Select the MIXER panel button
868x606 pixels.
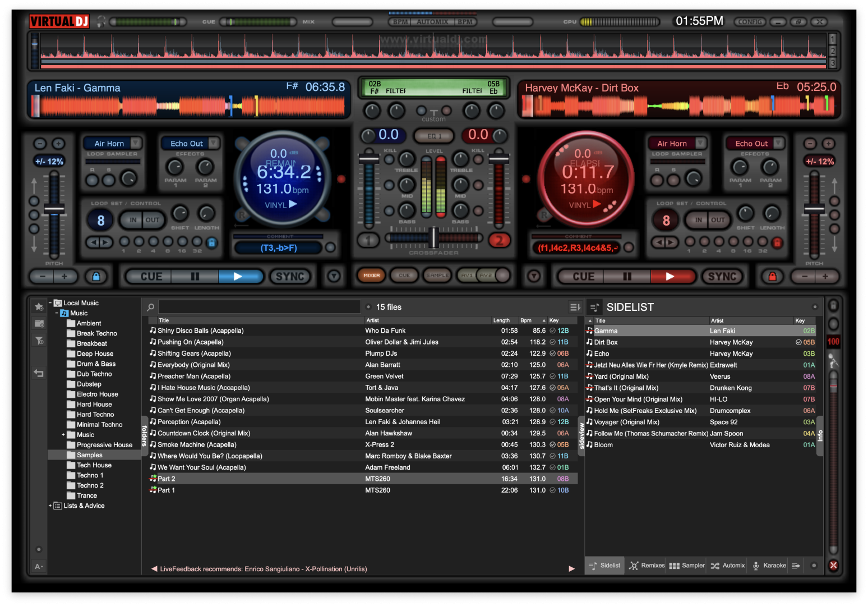[371, 275]
